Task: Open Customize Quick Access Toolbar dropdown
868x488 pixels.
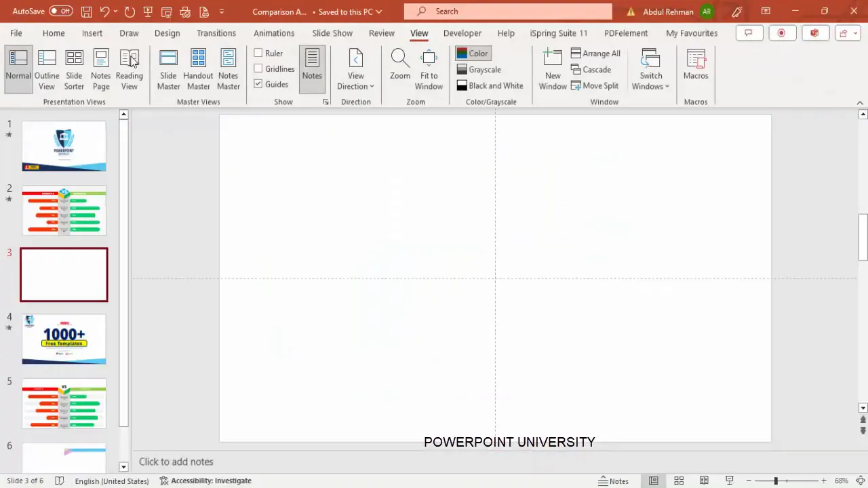Action: click(x=222, y=12)
